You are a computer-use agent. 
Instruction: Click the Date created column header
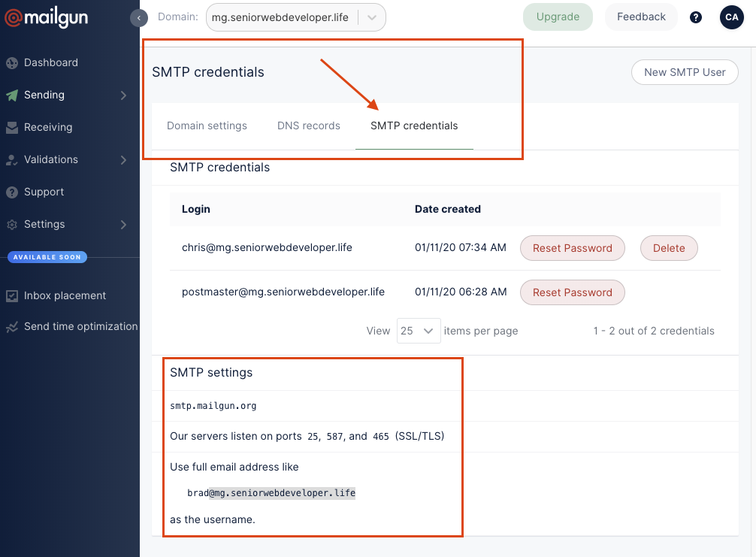click(447, 209)
